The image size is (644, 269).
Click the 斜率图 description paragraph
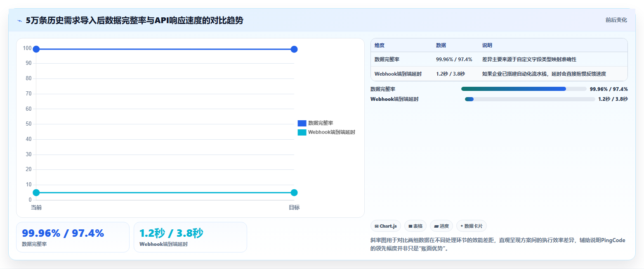(498, 245)
